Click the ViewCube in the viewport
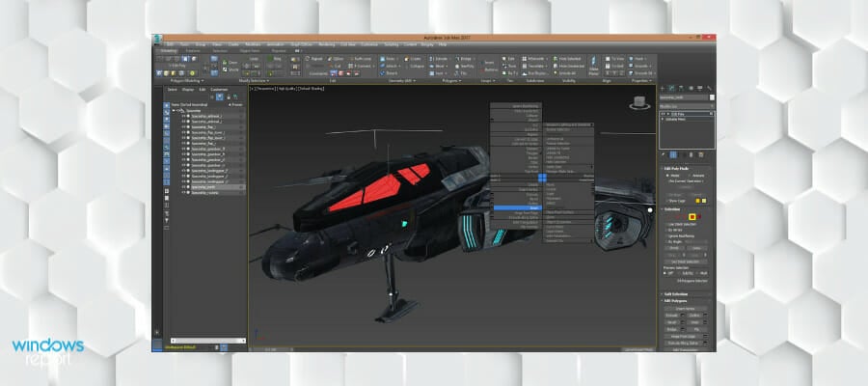The image size is (868, 386). pyautogui.click(x=638, y=102)
